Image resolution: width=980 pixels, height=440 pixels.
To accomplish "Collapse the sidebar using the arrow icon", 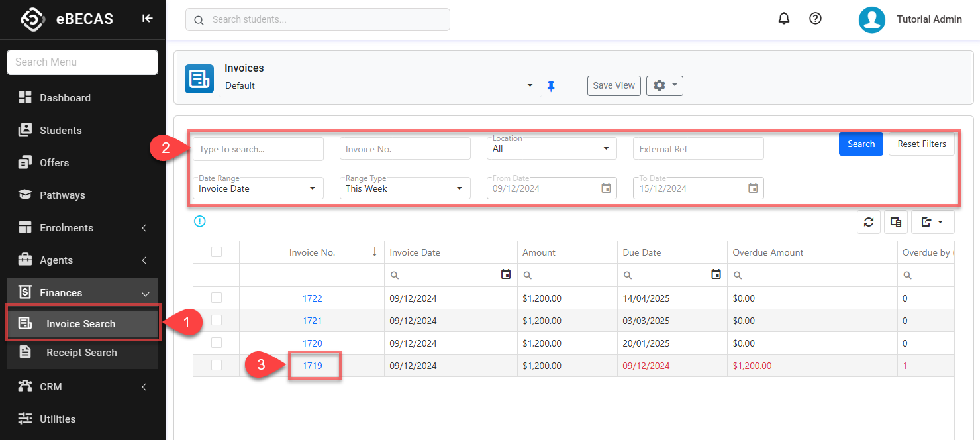I will pos(147,19).
